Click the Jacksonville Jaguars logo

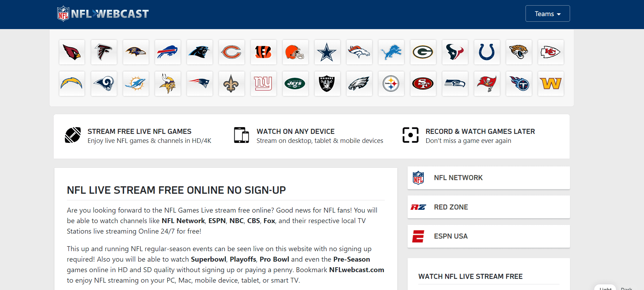coord(519,52)
